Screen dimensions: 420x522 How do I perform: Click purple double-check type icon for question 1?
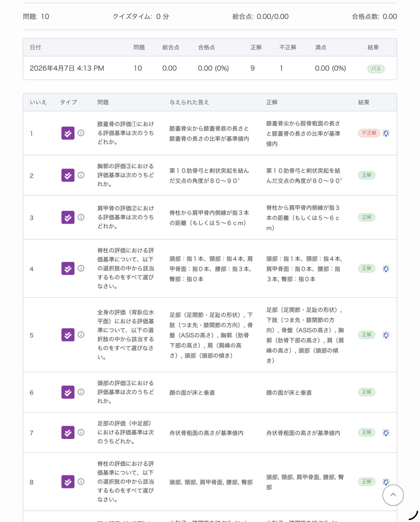pos(68,133)
